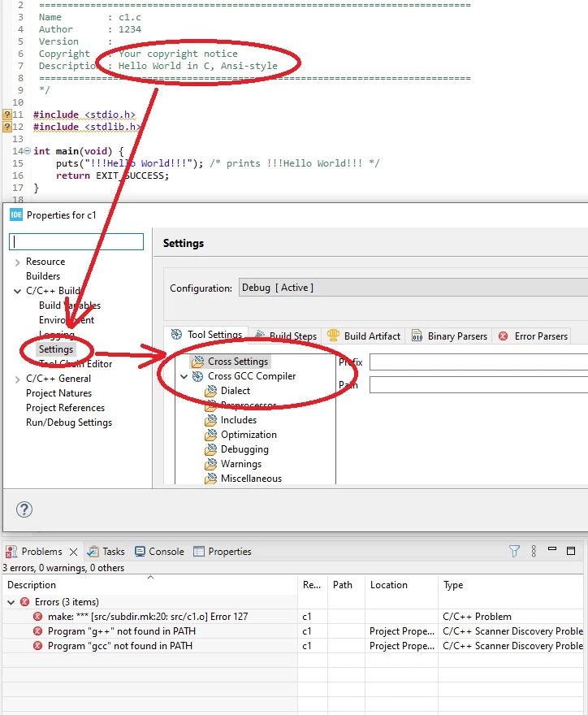588x715 pixels.
Task: Collapse the main function fold marker
Action: (27, 150)
